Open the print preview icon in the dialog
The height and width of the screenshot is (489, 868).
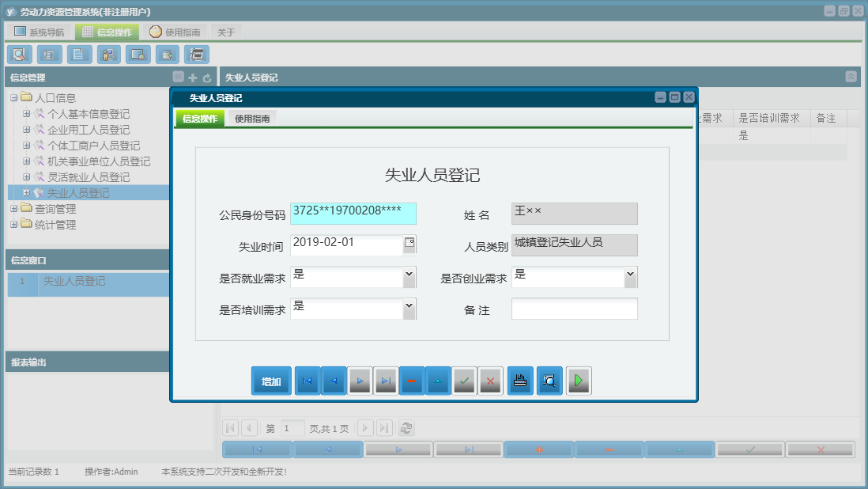(x=549, y=381)
